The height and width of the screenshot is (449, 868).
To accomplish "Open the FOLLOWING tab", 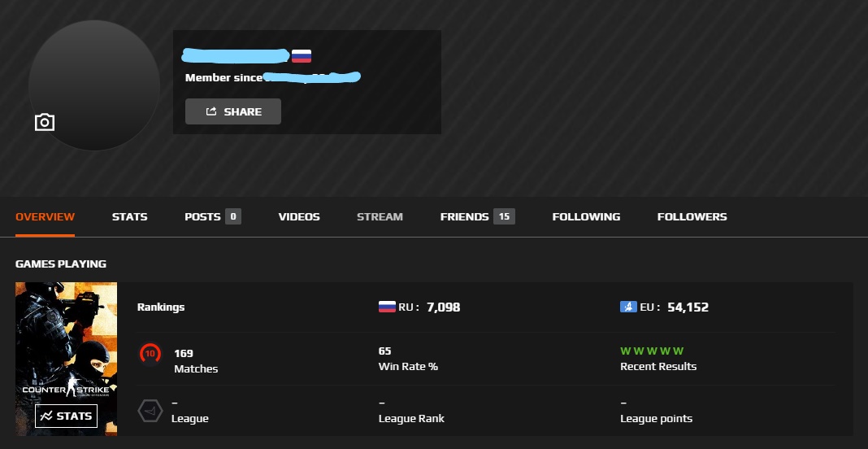I will (x=586, y=216).
